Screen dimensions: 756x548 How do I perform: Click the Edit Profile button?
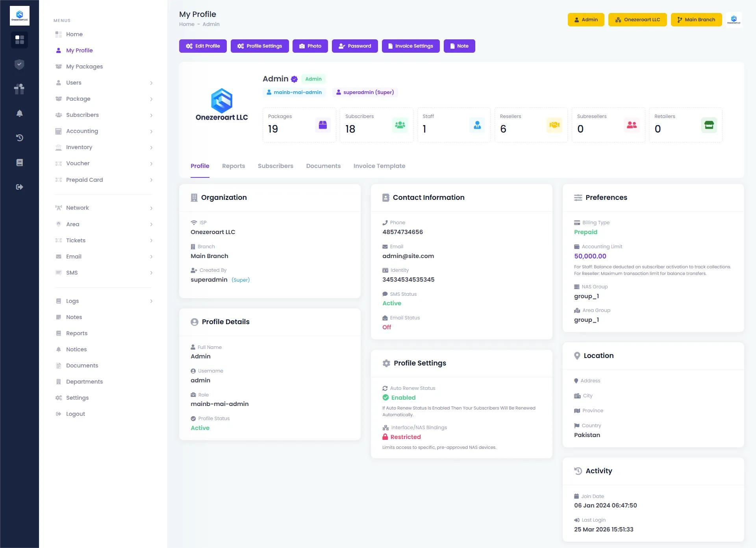(x=203, y=46)
